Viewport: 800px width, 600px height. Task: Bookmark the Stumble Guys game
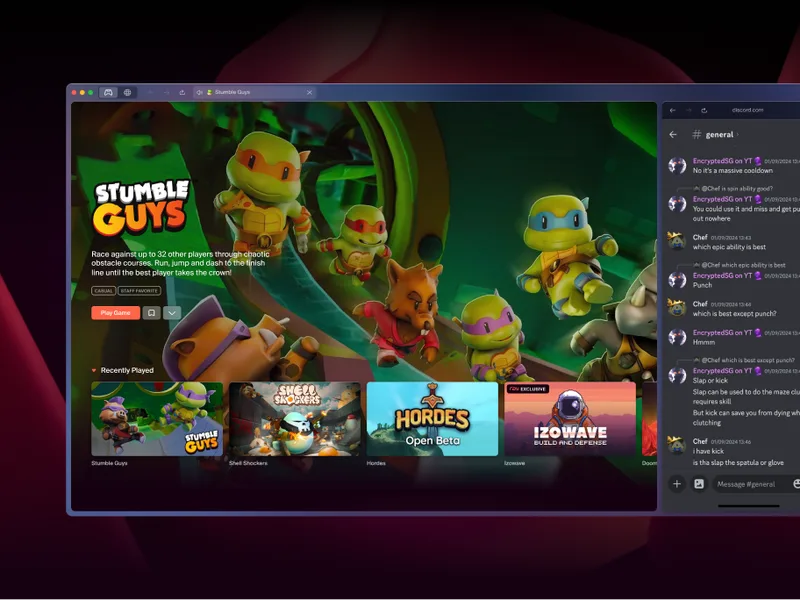click(152, 313)
